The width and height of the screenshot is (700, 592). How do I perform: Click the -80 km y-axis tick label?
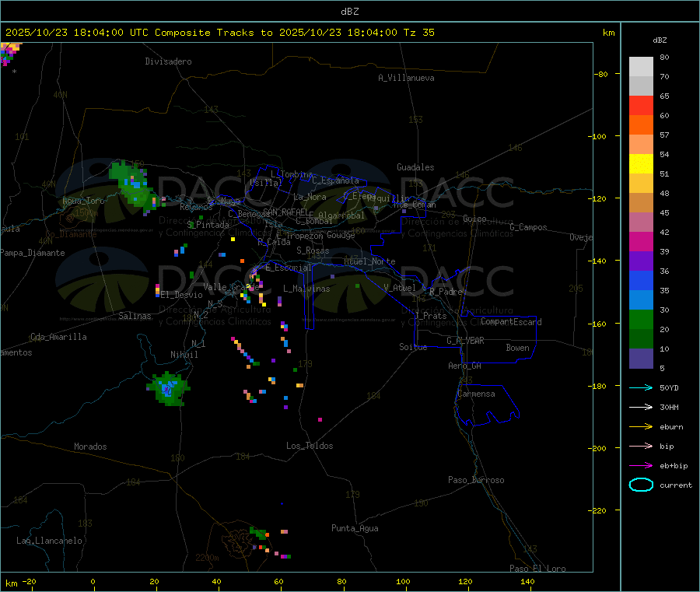600,74
